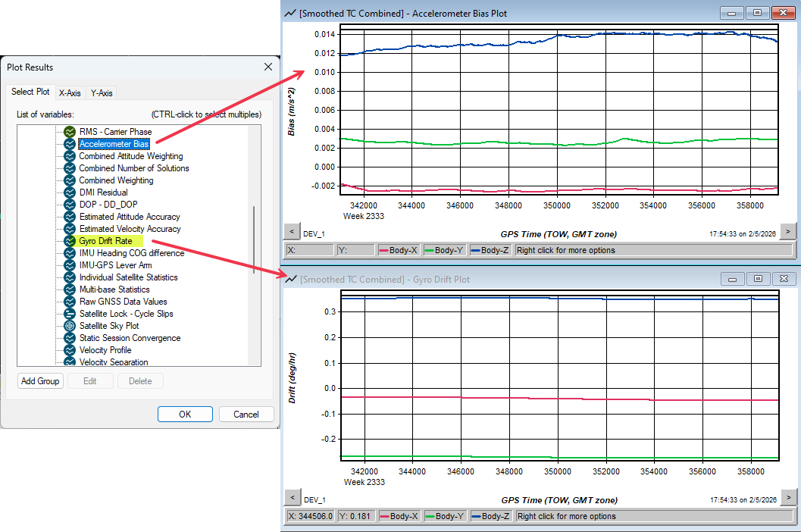Switch to the Y-Axis tab
Viewport: 801px width, 532px height.
click(101, 93)
